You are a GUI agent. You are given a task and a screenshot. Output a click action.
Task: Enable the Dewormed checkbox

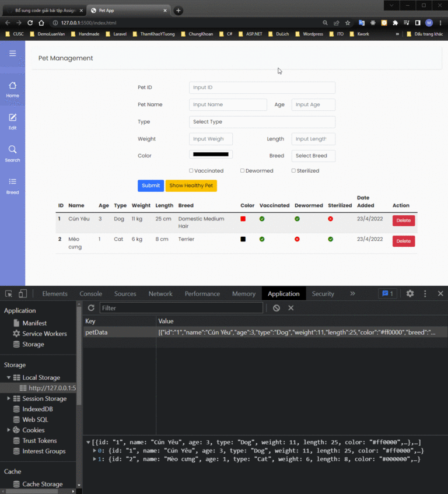coord(243,171)
